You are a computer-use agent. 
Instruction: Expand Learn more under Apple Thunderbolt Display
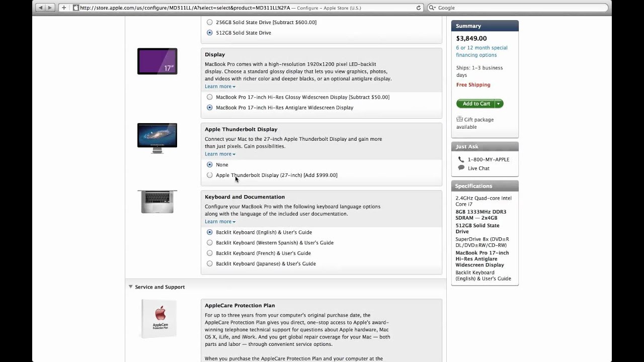tap(220, 154)
